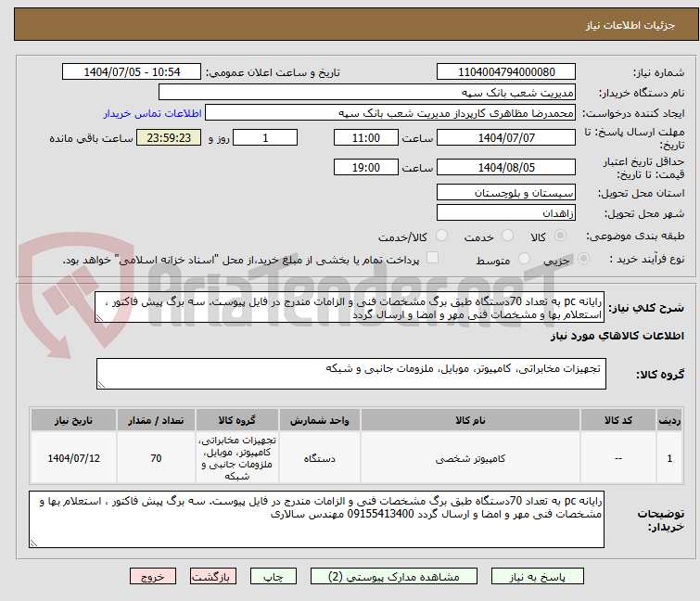This screenshot has width=700, height=601.
Task: Select the کالا radio button
Action: tap(560, 236)
